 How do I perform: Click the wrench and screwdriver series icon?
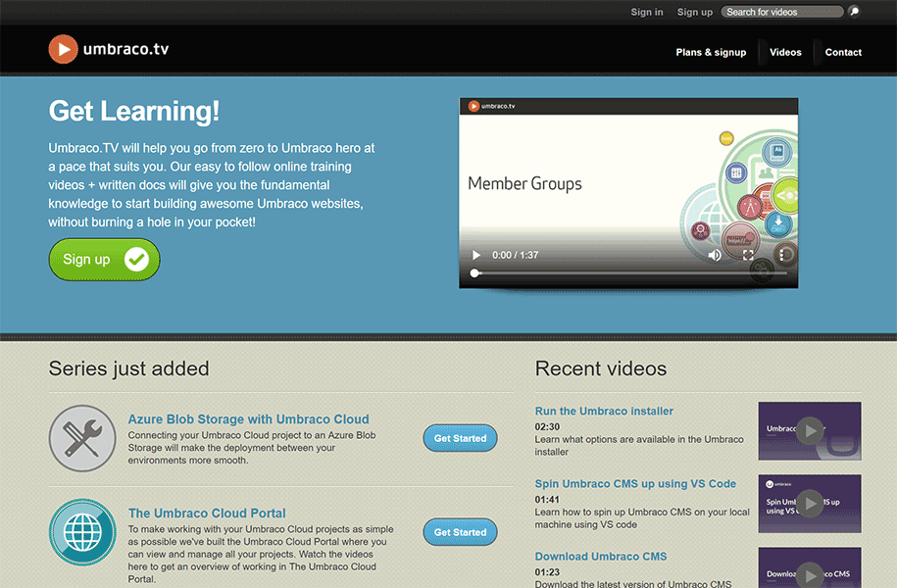(x=82, y=438)
